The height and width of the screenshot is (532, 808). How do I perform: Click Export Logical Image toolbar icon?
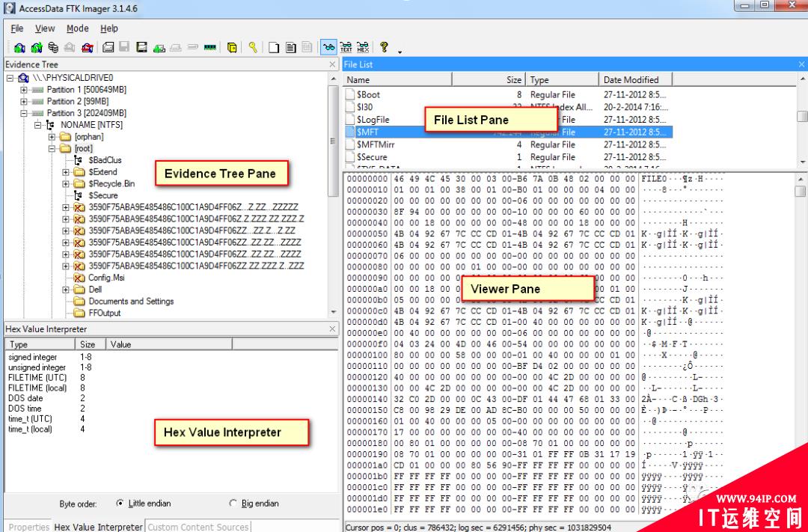pos(141,47)
